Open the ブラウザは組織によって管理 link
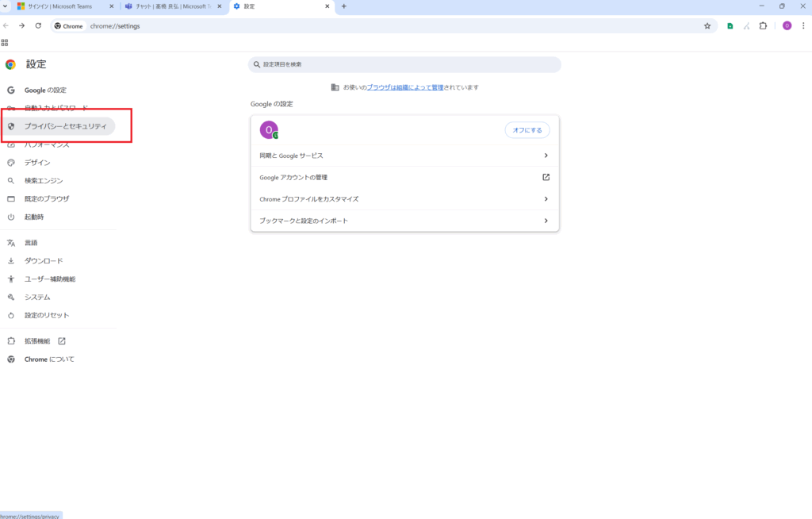The height and width of the screenshot is (519, 812). [x=404, y=87]
